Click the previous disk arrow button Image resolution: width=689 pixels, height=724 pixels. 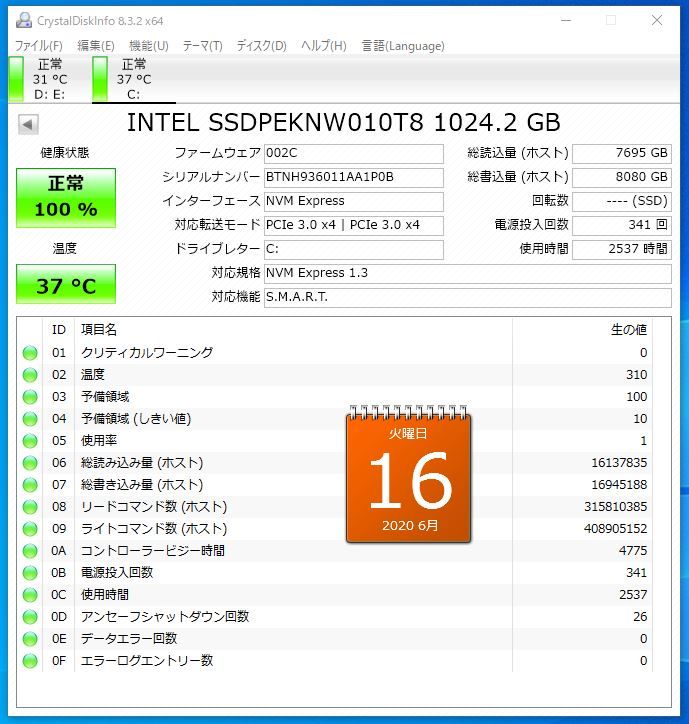pyautogui.click(x=28, y=124)
